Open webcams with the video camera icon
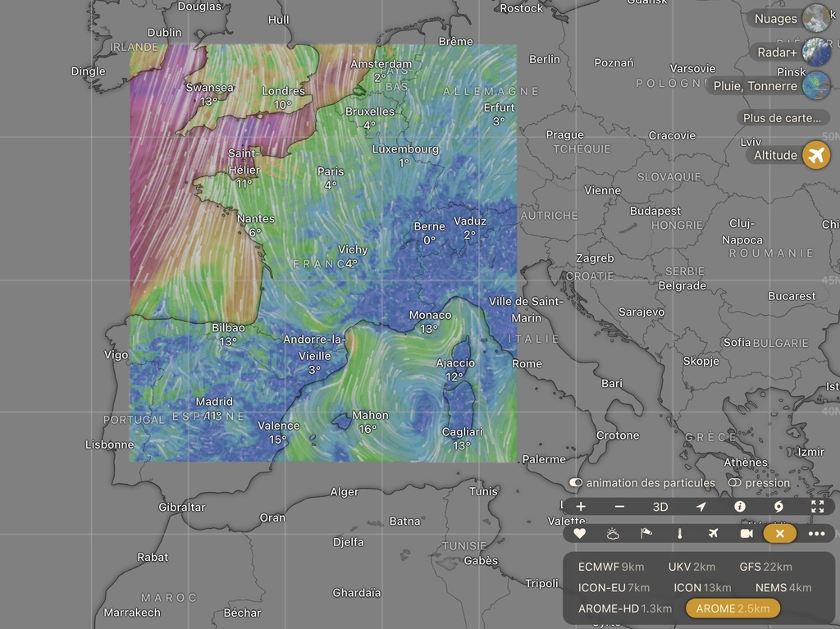840x629 pixels. (x=746, y=533)
